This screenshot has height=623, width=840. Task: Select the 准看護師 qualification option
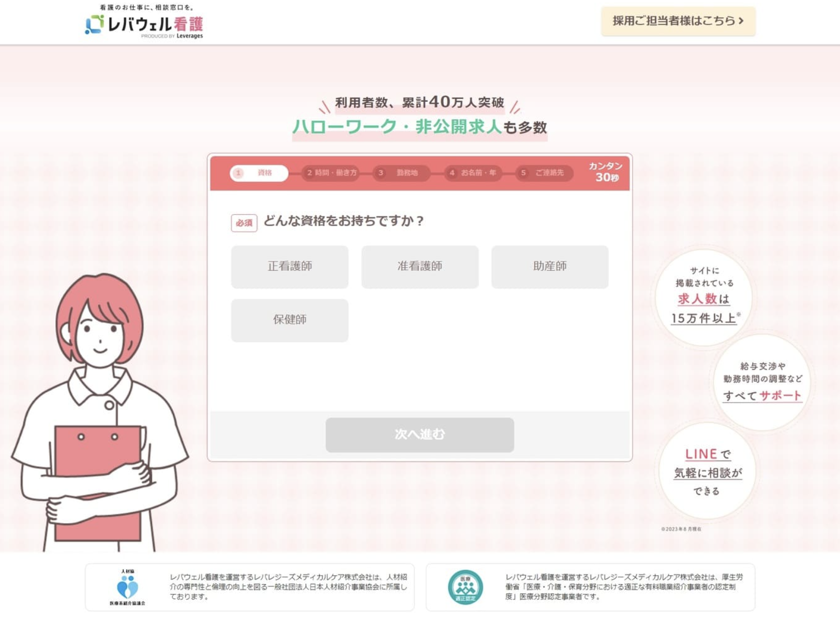pyautogui.click(x=420, y=266)
